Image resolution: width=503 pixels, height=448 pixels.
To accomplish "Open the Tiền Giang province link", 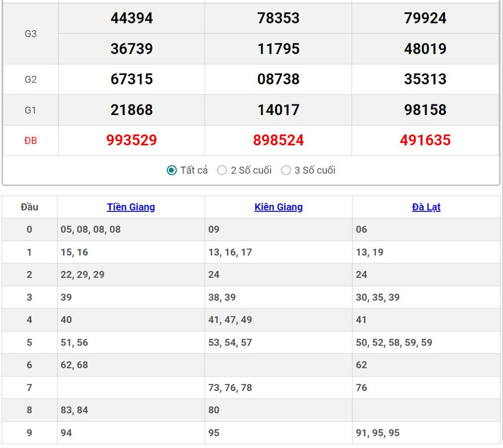I will (131, 207).
